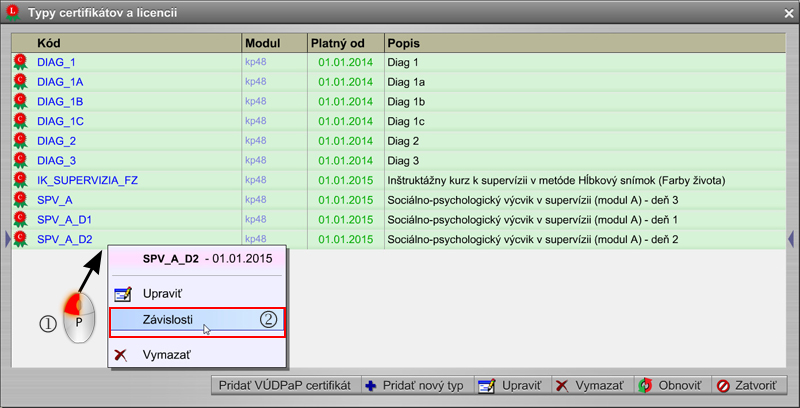Click the edit icon next to Upraviť in context menu
800x408 pixels.
(124, 294)
